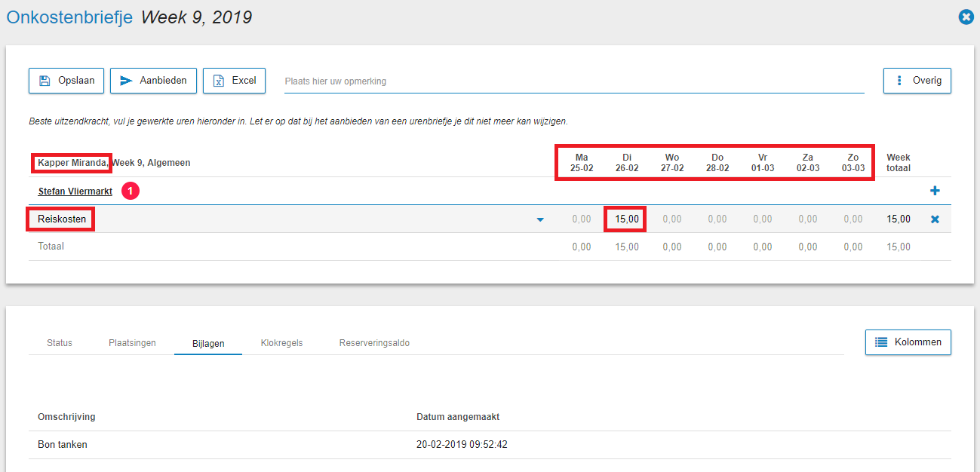The height and width of the screenshot is (472, 980).
Task: Open the Stefan Vliermarkt link
Action: 75,192
